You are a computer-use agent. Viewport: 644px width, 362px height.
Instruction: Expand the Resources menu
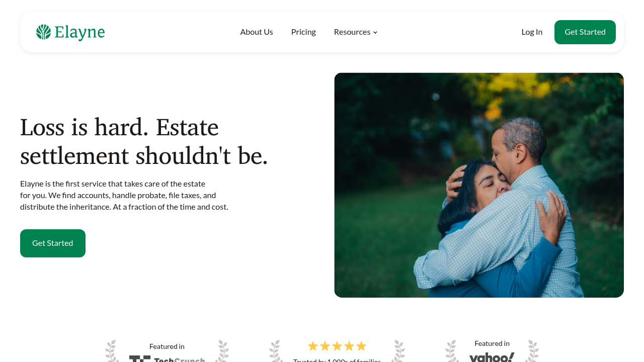tap(355, 32)
